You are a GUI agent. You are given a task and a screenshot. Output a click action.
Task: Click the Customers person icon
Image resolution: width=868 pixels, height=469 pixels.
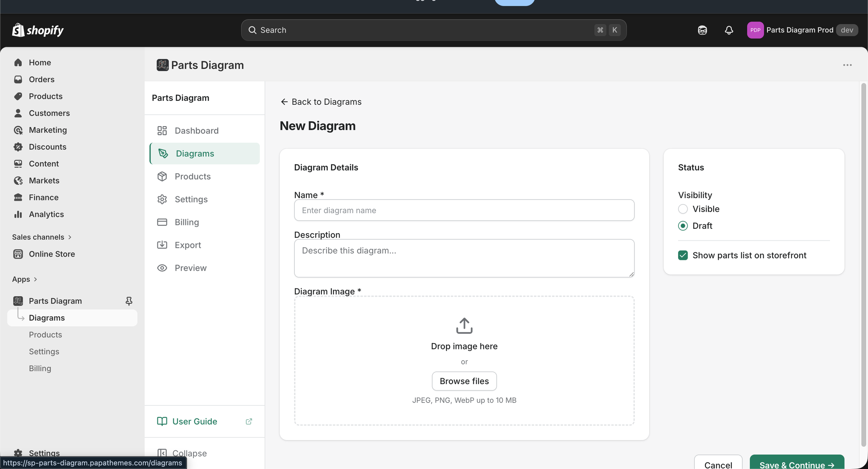(x=18, y=113)
